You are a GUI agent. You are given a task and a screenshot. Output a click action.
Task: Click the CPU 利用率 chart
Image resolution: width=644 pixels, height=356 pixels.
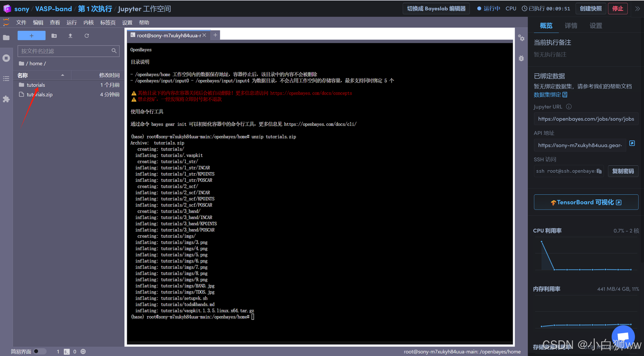point(586,255)
